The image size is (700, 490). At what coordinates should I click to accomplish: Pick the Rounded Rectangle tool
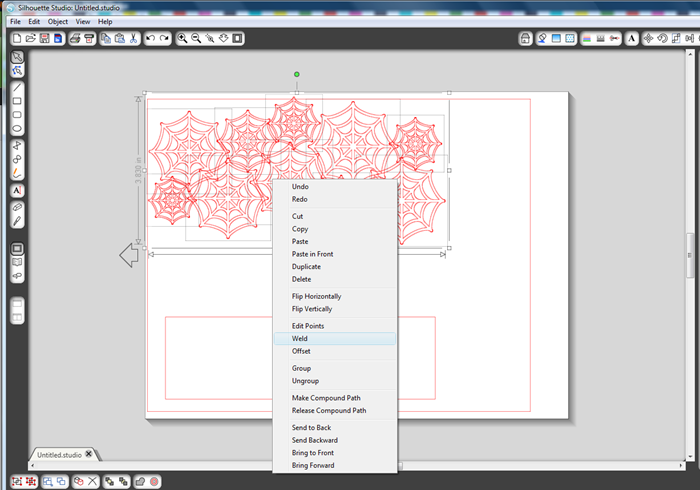coord(17,115)
